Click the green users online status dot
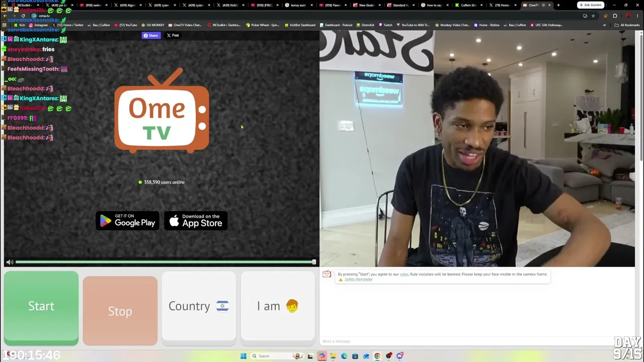Screen dimensions: 644x362 [140, 182]
